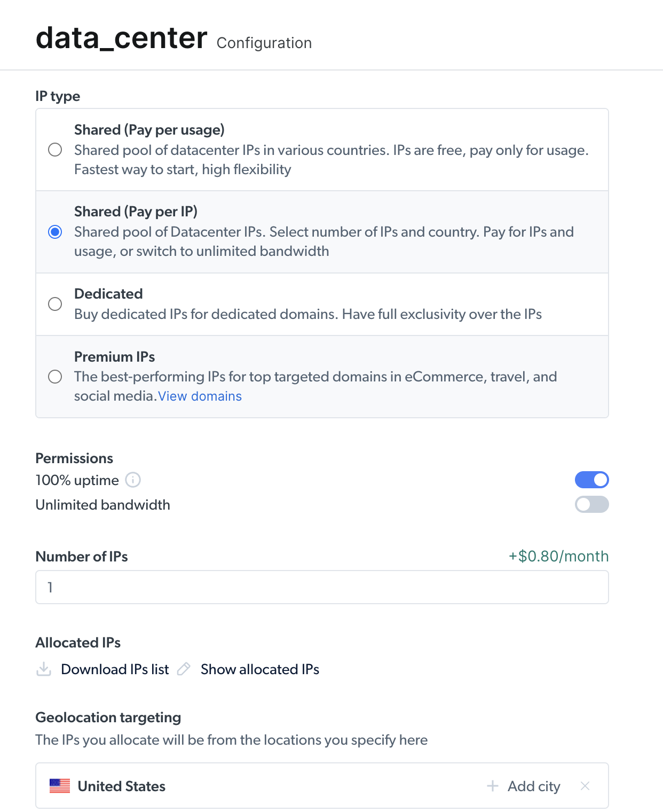Viewport: 663px width, 812px height.
Task: Click the United States flag icon
Action: click(x=60, y=786)
